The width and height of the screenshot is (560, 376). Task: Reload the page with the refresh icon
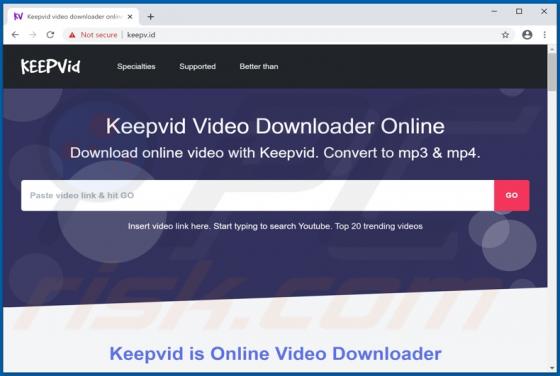(x=50, y=35)
